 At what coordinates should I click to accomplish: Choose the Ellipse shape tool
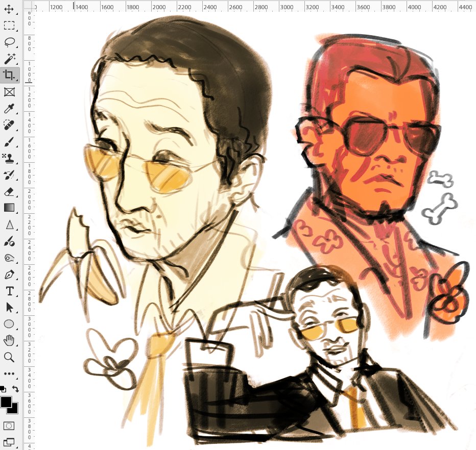point(9,324)
